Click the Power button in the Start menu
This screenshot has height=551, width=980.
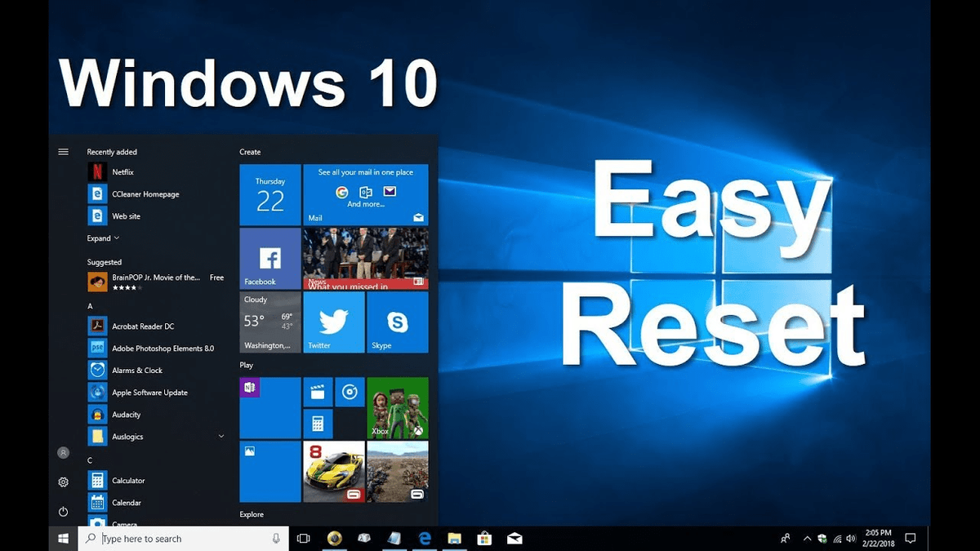[63, 511]
